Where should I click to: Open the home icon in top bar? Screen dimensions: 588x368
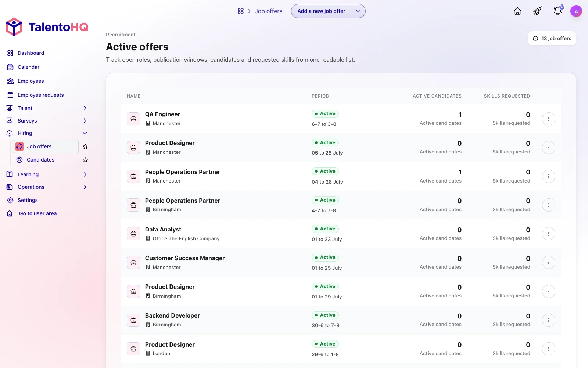tap(517, 11)
